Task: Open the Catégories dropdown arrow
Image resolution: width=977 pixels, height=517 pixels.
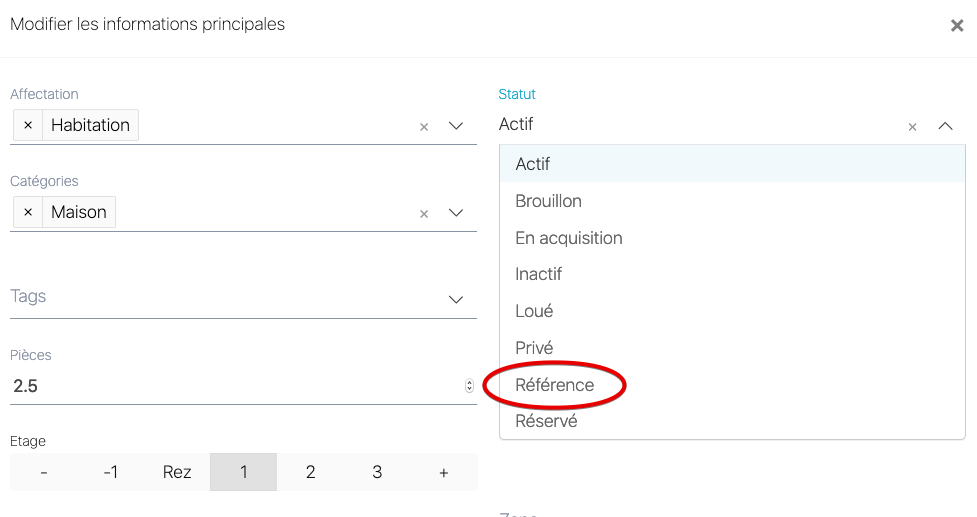Action: (456, 213)
